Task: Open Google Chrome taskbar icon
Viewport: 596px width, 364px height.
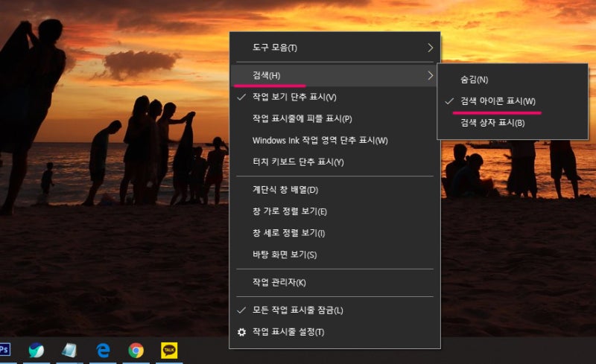Action: pyautogui.click(x=136, y=351)
